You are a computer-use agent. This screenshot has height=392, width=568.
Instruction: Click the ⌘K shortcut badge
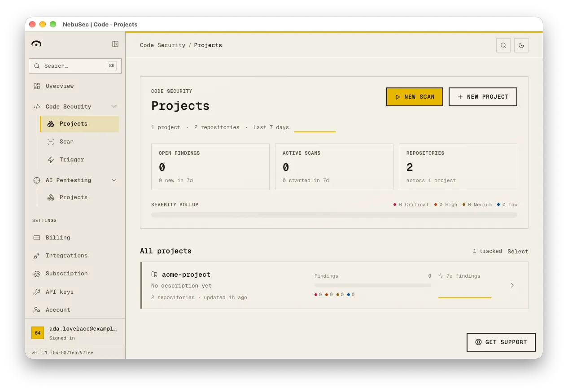click(x=112, y=66)
